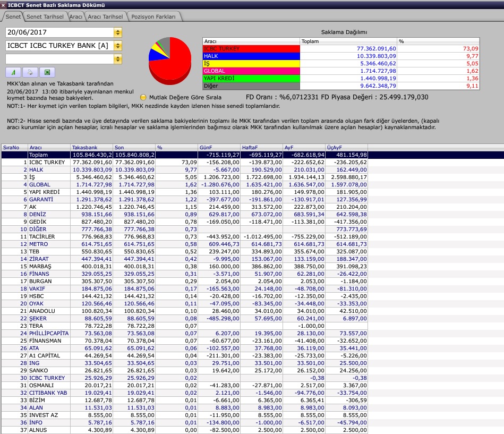Select the PHİLLİPCAPİTA broker row
The width and height of the screenshot is (504, 434).
tap(184, 333)
